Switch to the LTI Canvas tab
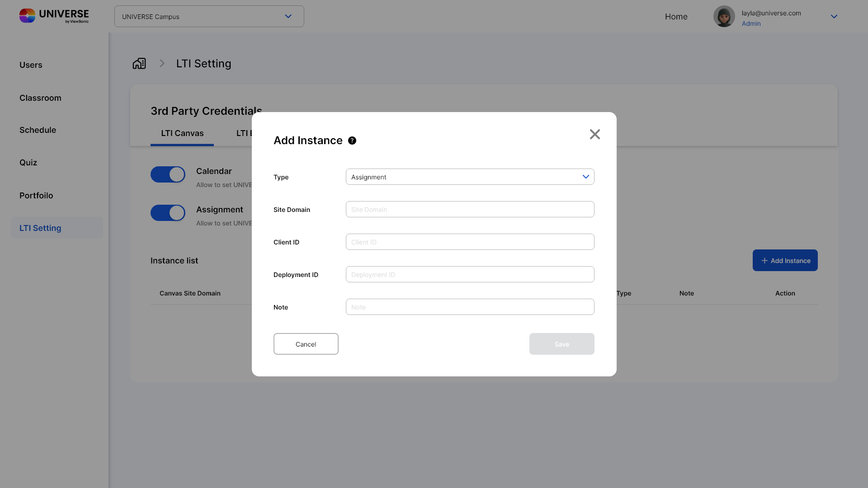This screenshot has width=868, height=488. pyautogui.click(x=182, y=133)
